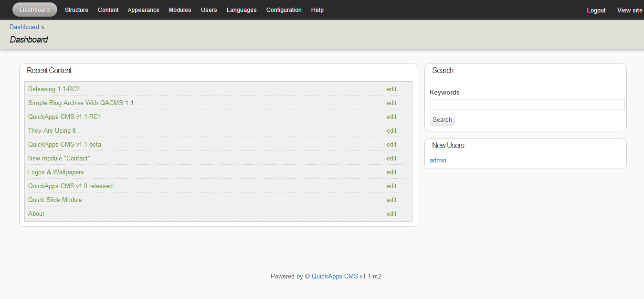Edit the 'Simple Blog Archive With QACMS 1.1' post
The image size is (644, 299).
[391, 103]
